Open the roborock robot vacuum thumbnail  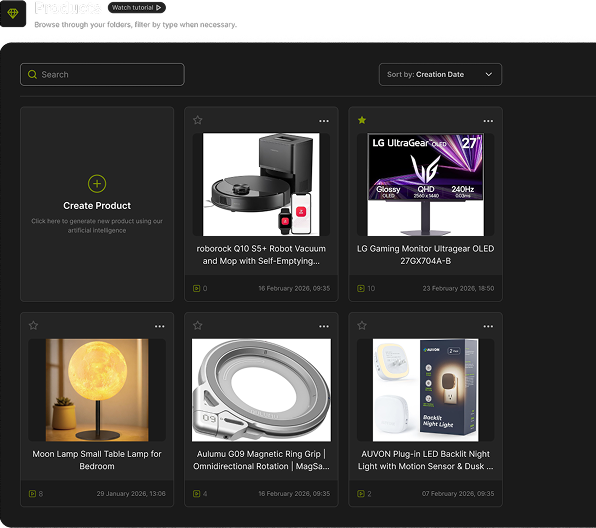(261, 184)
